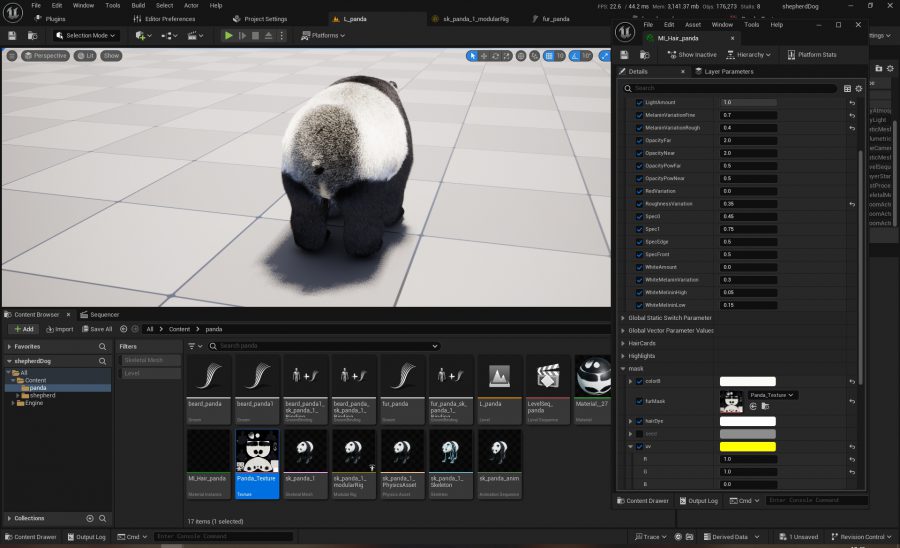This screenshot has height=548, width=900.
Task: Open the Build menu
Action: (138, 6)
